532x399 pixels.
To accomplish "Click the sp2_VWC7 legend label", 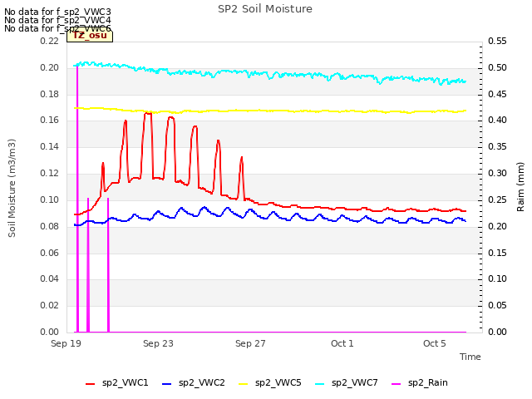I will tap(355, 382).
